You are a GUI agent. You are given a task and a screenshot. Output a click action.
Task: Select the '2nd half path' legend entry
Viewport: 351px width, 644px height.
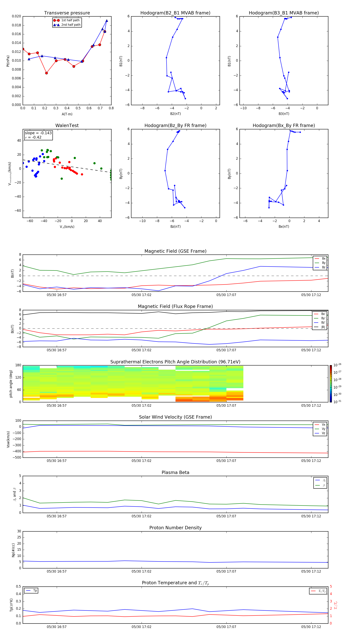pyautogui.click(x=67, y=25)
